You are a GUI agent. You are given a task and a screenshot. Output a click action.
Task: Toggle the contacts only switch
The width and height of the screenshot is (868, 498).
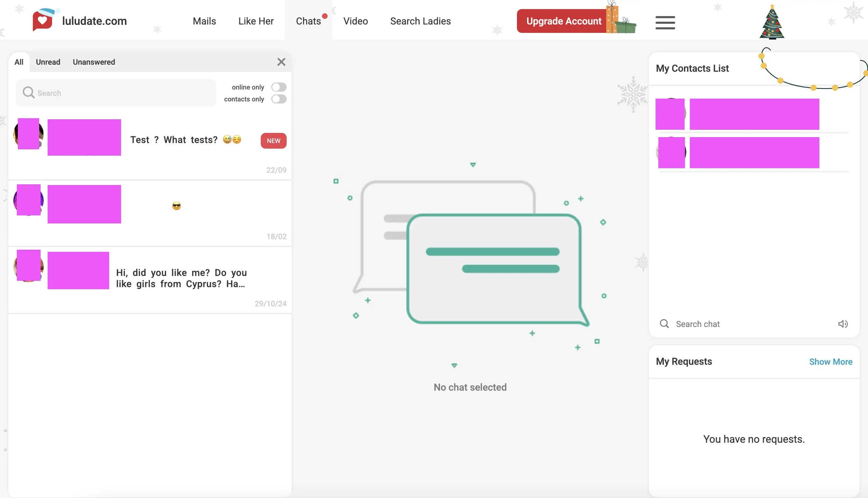pyautogui.click(x=279, y=99)
